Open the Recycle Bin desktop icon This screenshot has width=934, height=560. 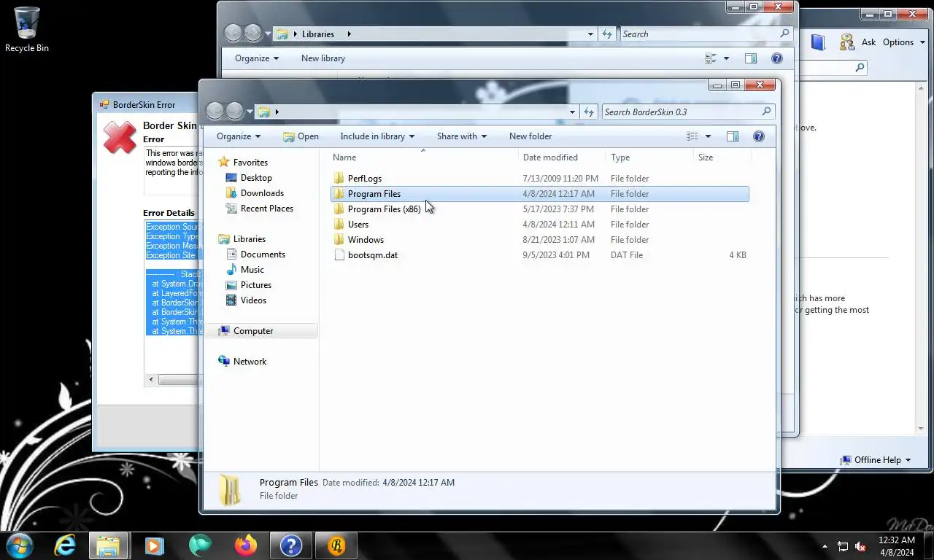pos(27,29)
